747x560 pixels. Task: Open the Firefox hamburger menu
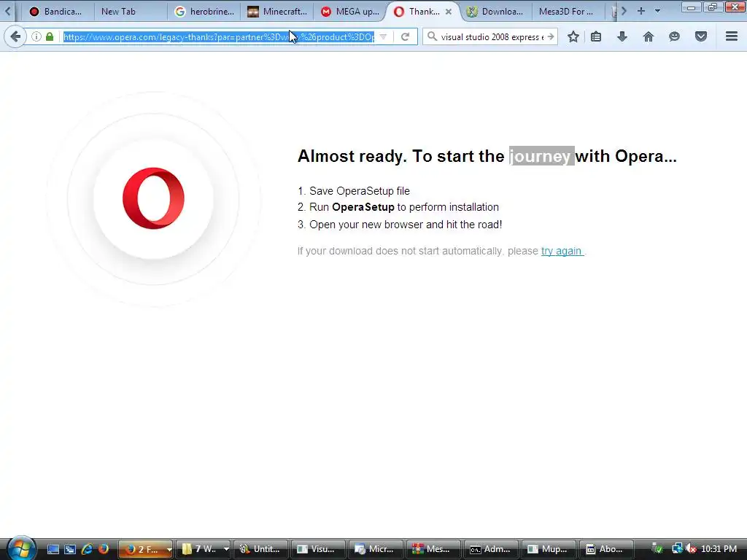[x=732, y=36]
